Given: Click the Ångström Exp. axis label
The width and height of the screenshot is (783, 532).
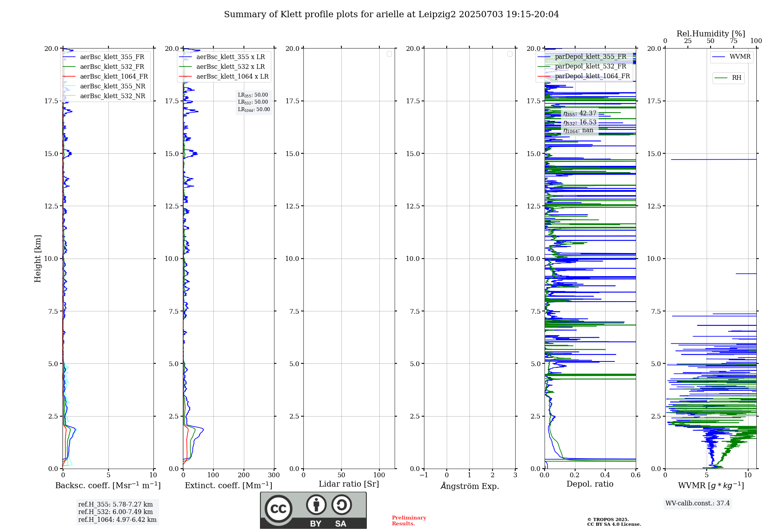Looking at the screenshot, I should [x=470, y=485].
